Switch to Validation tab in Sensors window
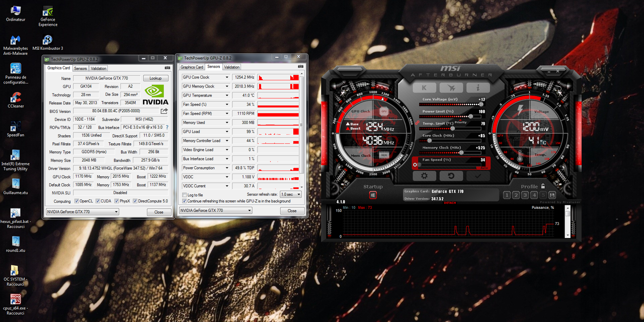Image resolution: width=644 pixels, height=322 pixels. [x=231, y=67]
